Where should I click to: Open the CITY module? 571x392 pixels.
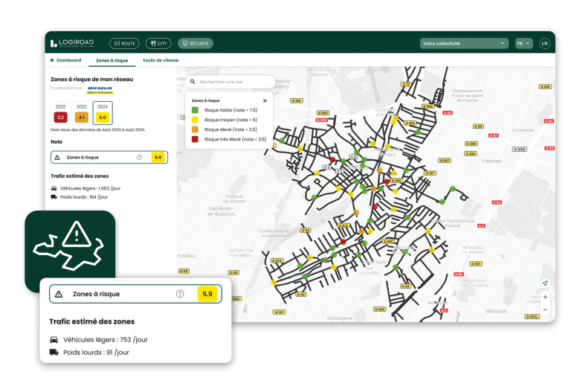coord(158,43)
